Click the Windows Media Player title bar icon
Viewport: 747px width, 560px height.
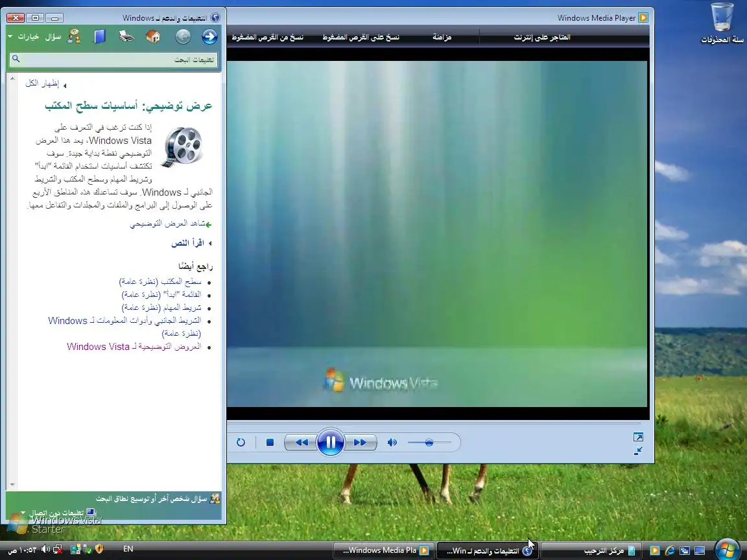click(x=643, y=17)
